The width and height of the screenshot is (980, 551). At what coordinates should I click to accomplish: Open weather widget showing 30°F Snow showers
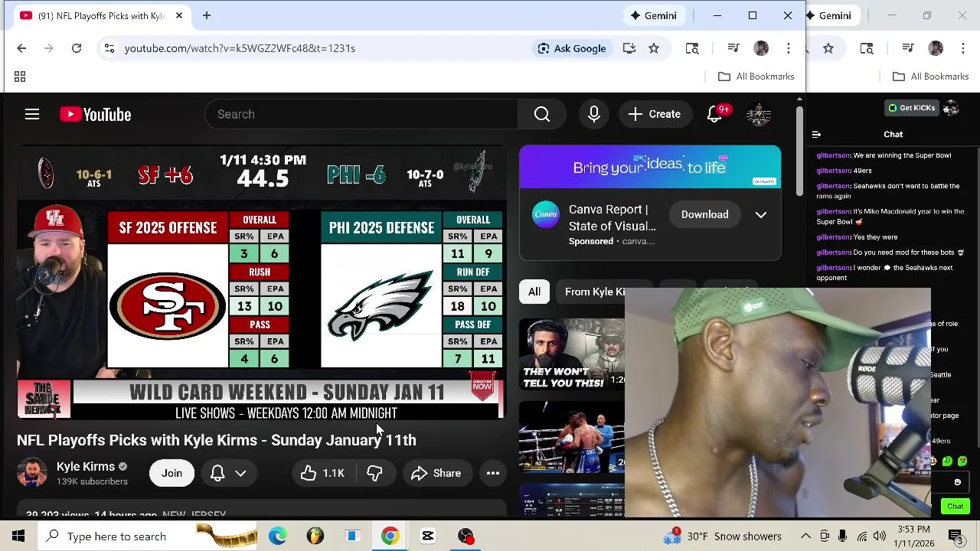pos(723,536)
